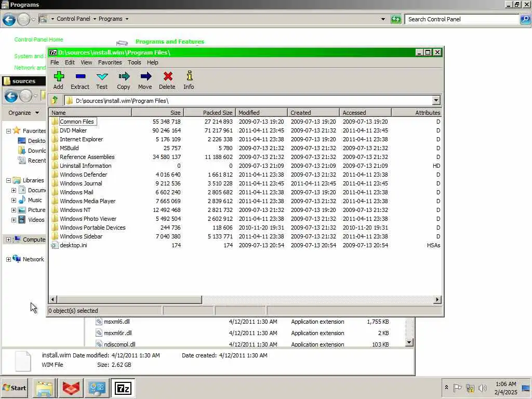Click the horizontal scrollbar thumb in 7-Zip
532x399 pixels.
129,300
